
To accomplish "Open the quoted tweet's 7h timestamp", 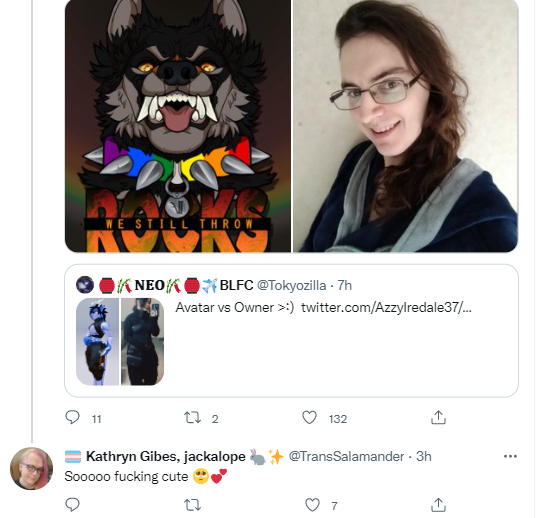I will (x=345, y=286).
